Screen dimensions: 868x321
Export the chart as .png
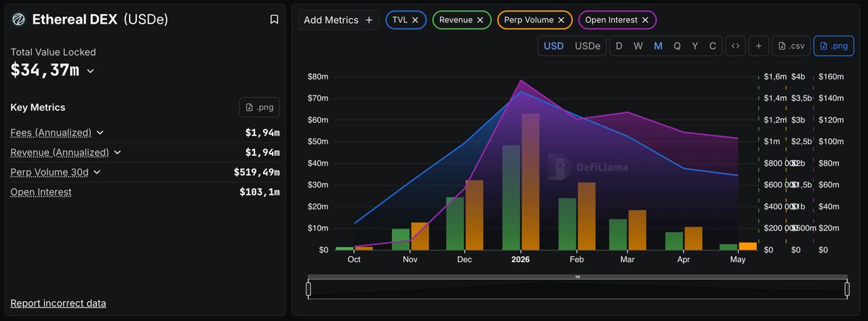833,46
